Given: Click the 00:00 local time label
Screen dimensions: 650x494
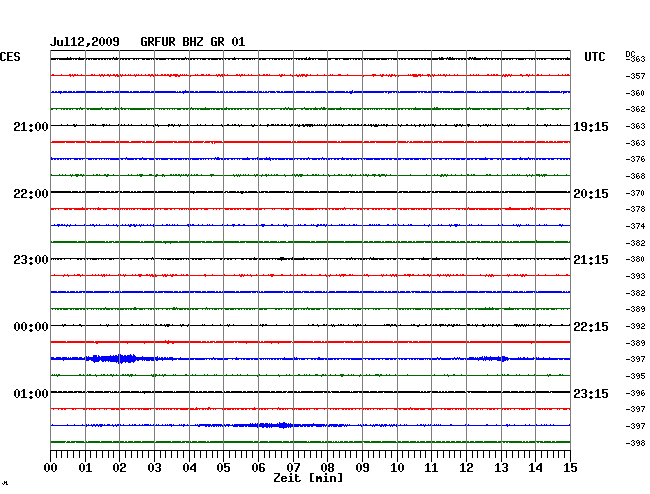Looking at the screenshot, I should [x=31, y=327].
